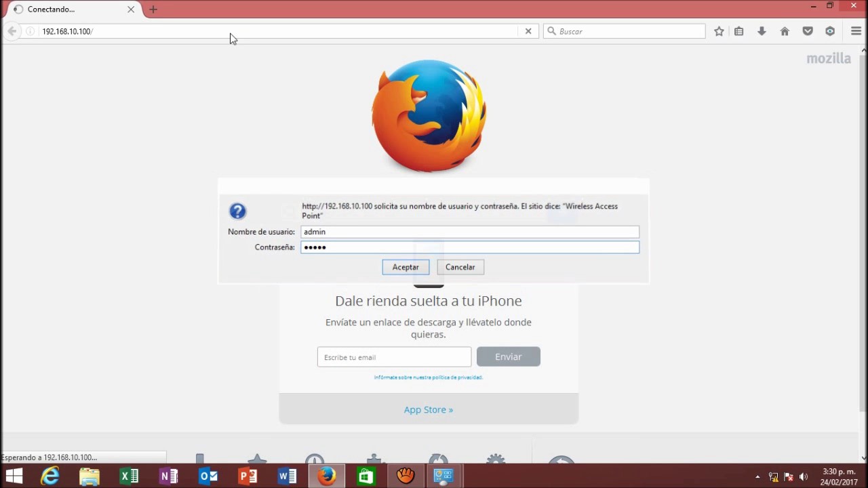Click the Escribe tu email field
The height and width of the screenshot is (488, 868).
tap(394, 357)
